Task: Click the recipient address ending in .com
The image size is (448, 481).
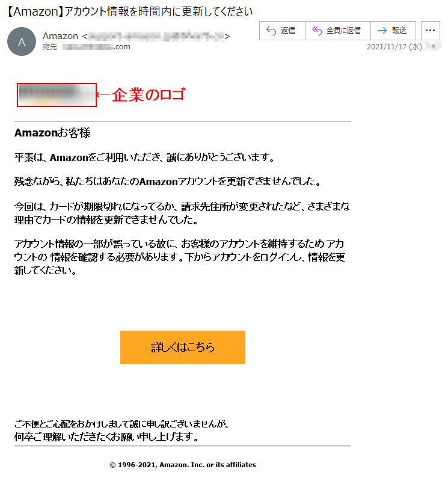Action: coord(96,47)
